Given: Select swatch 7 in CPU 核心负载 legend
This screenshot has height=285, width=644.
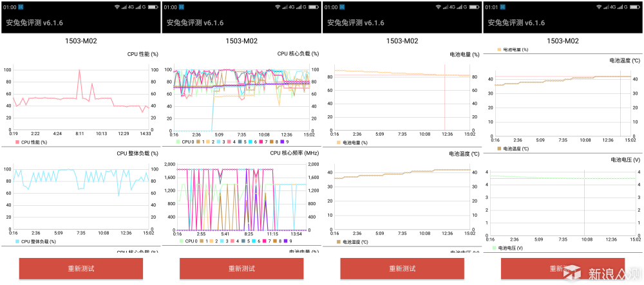Looking at the screenshot, I should tap(261, 142).
